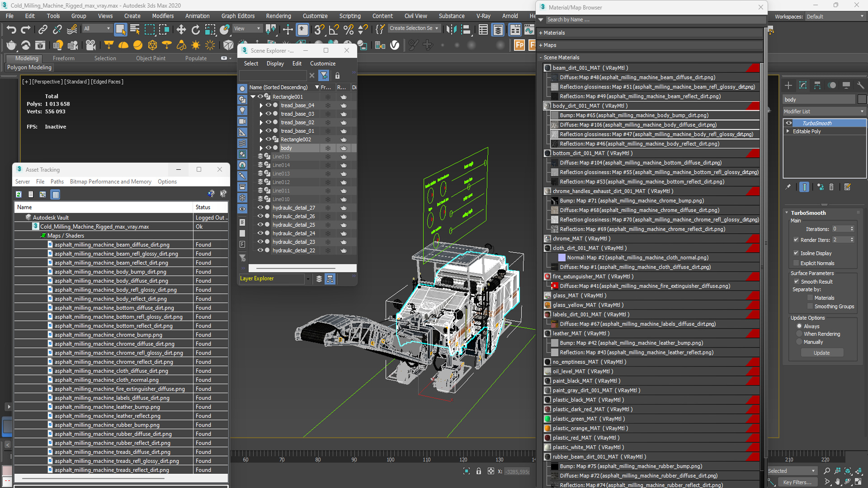
Task: Collapse Scene Materials group
Action: pos(541,57)
